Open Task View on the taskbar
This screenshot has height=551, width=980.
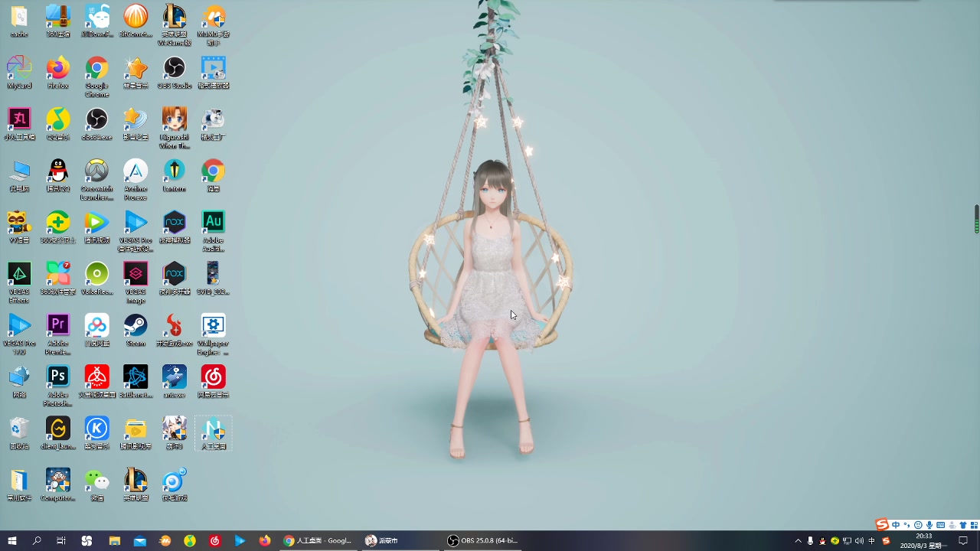click(61, 540)
